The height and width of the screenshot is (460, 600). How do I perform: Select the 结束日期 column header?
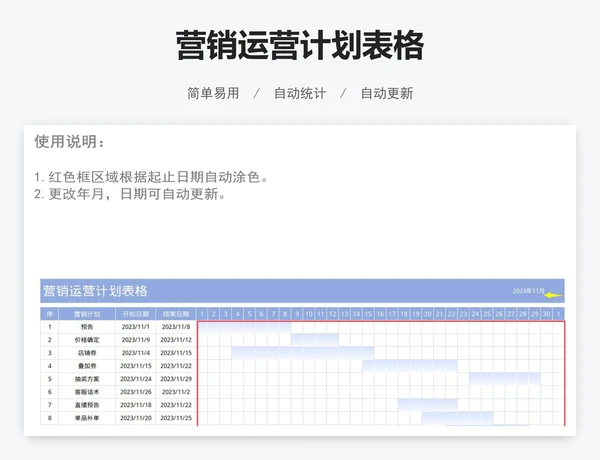pyautogui.click(x=176, y=314)
